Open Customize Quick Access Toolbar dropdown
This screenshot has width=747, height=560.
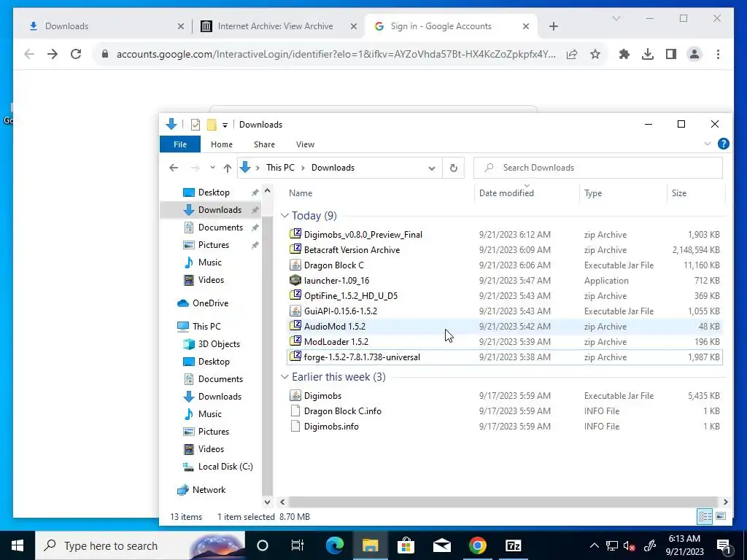(x=225, y=125)
